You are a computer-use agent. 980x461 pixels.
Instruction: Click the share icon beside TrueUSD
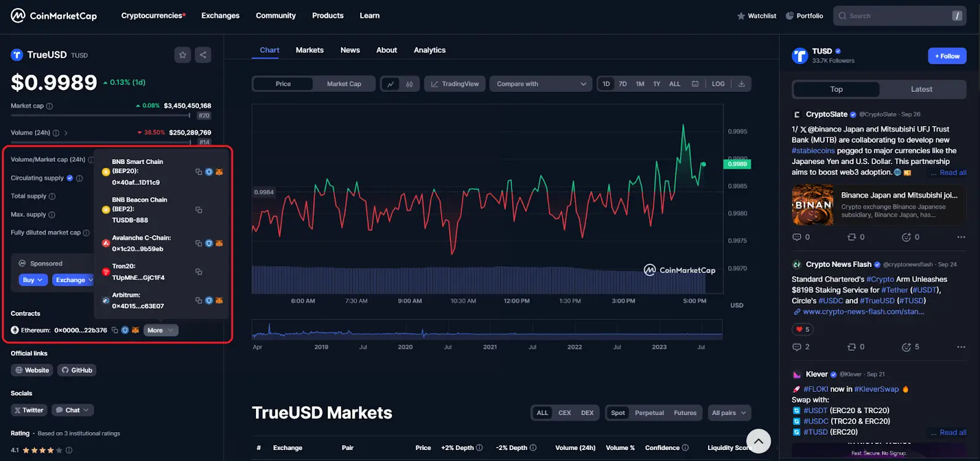(x=203, y=55)
